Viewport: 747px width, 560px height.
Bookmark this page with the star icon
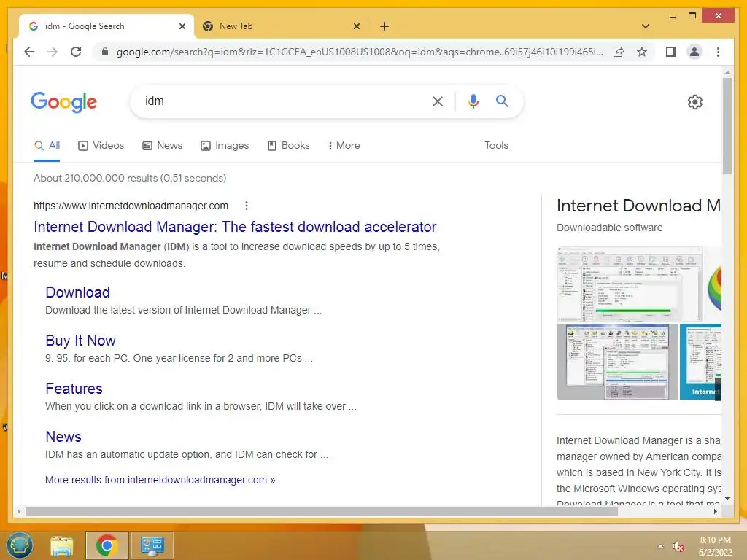point(642,52)
